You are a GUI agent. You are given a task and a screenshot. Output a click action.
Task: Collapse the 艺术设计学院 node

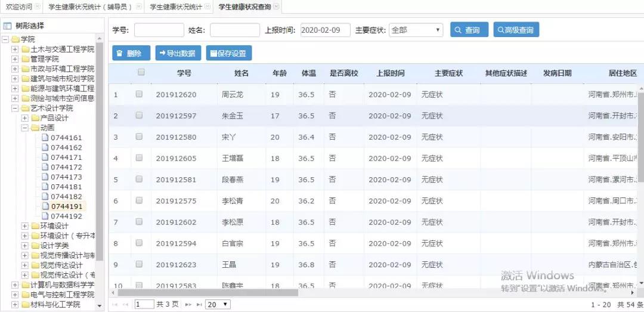tap(15, 109)
